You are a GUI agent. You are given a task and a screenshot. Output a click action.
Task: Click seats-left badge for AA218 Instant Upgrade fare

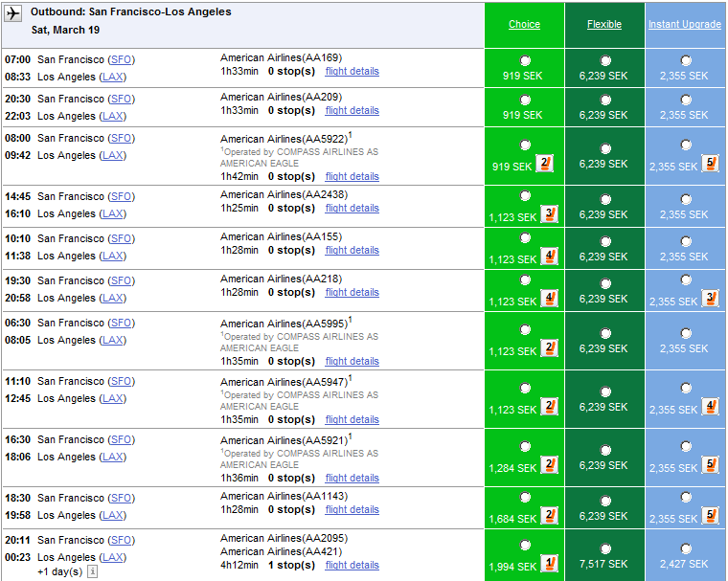(x=710, y=299)
